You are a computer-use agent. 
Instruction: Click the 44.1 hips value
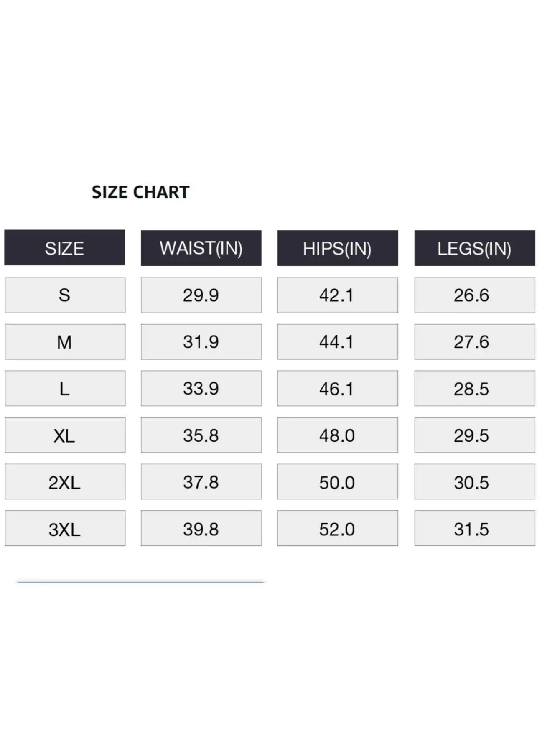(337, 342)
